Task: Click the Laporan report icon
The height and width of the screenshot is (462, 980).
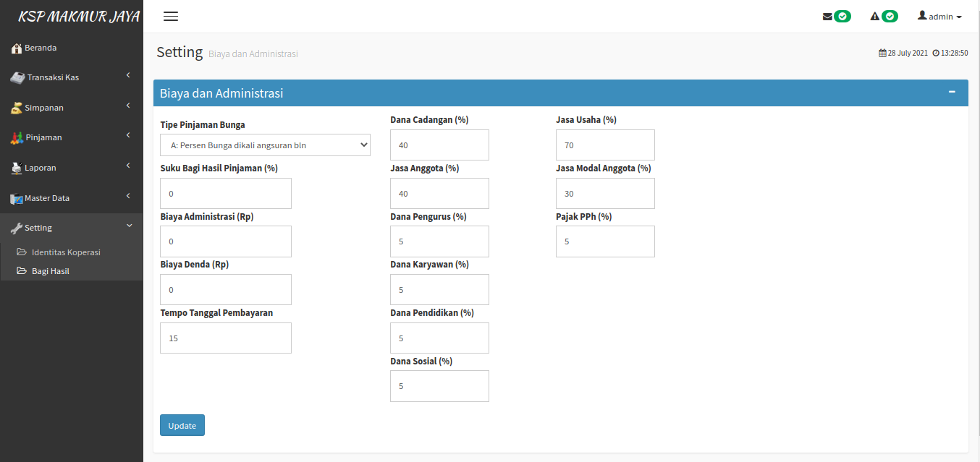Action: click(x=17, y=168)
